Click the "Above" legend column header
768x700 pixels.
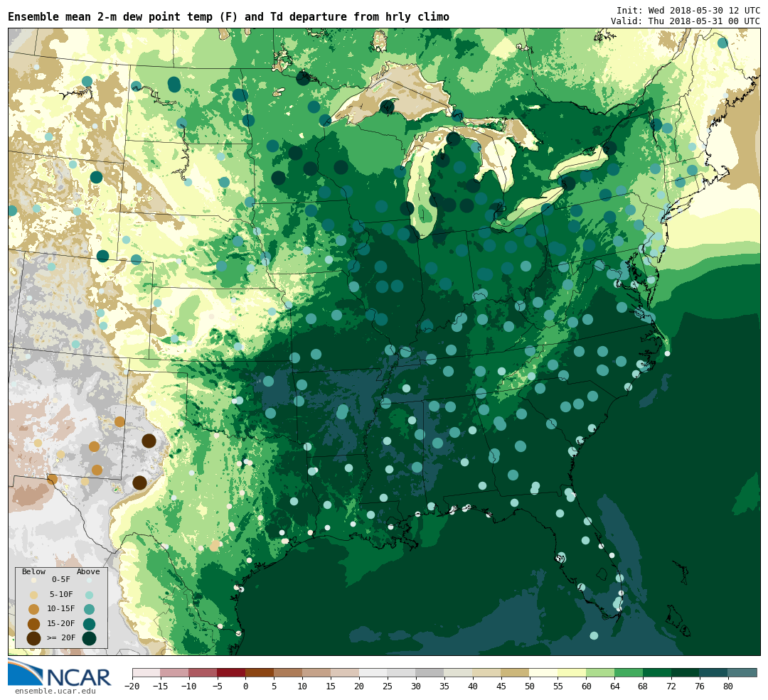[88, 571]
